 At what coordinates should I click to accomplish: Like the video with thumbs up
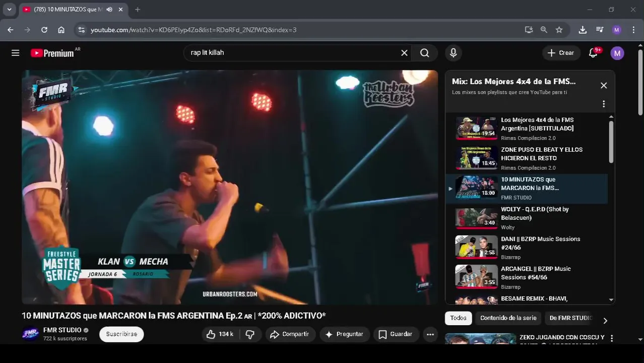pyautogui.click(x=220, y=334)
